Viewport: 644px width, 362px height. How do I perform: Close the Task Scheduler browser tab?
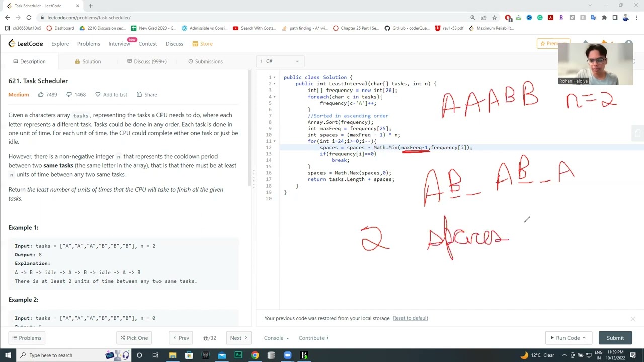(x=77, y=6)
